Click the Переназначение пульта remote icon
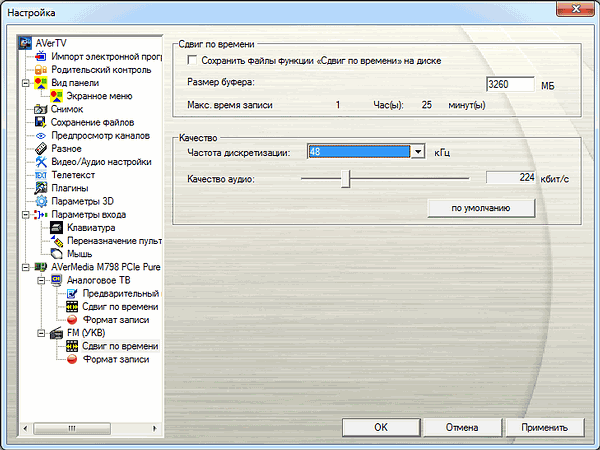Screen dimensions: 600x450 (57, 241)
